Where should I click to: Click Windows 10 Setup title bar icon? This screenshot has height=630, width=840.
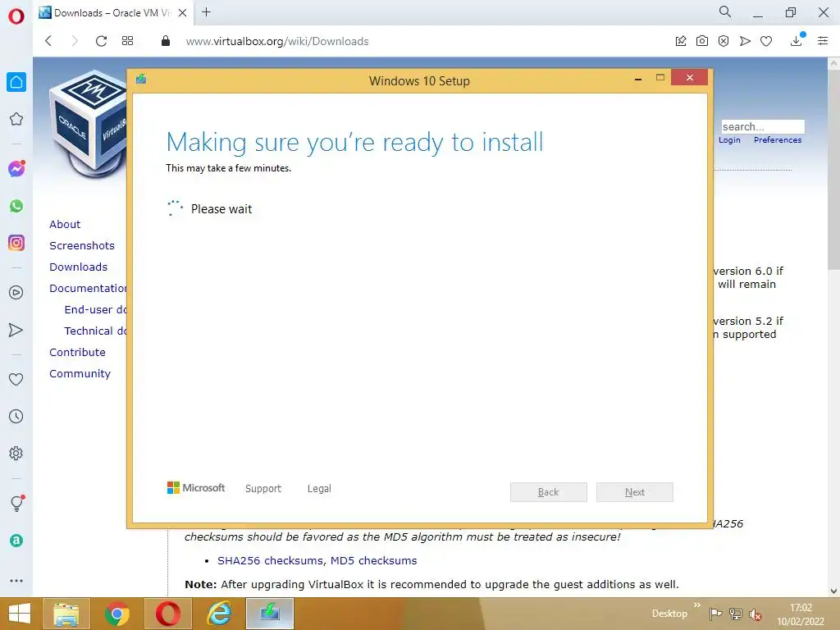click(141, 80)
